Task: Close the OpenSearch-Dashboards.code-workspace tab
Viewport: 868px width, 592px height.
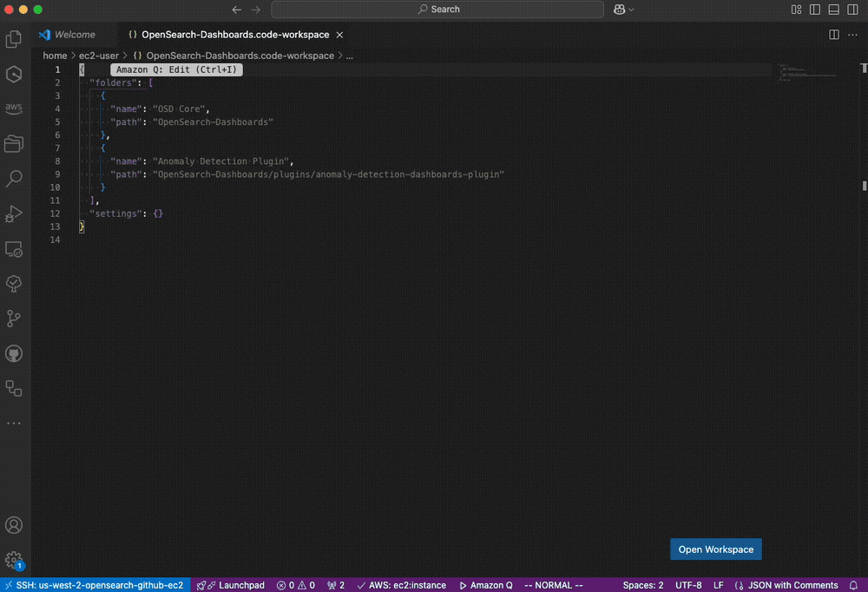Action: 339,35
